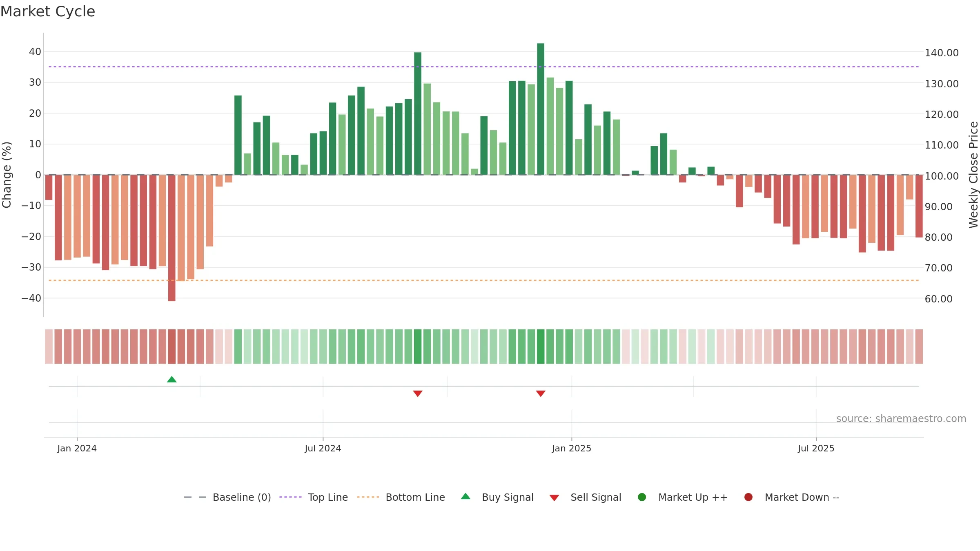980x551 pixels.
Task: Click the second red sell signal marker
Action: [541, 393]
